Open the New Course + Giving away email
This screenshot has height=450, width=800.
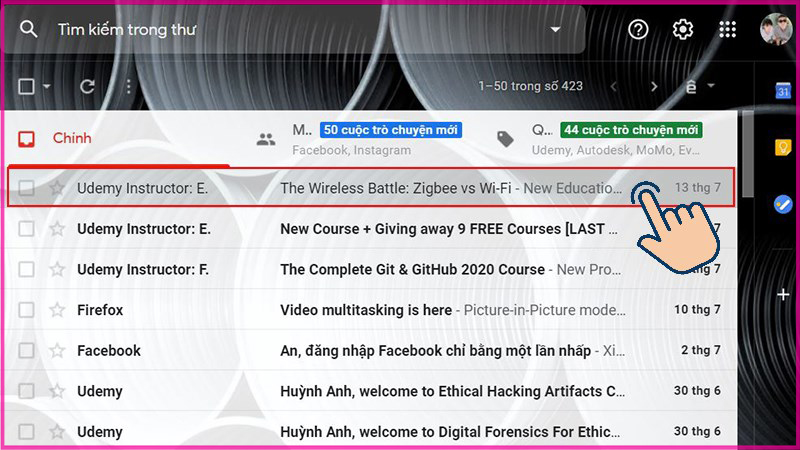click(x=371, y=229)
